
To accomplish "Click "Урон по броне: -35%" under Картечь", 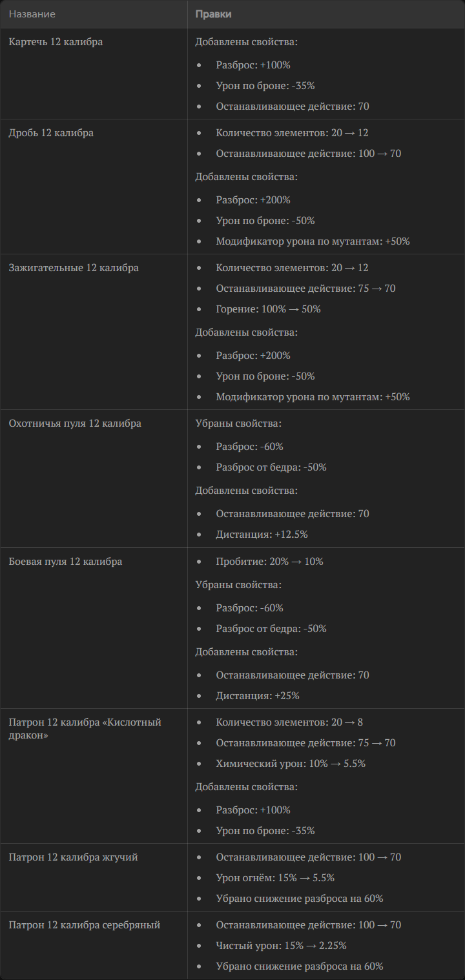I will pyautogui.click(x=265, y=86).
